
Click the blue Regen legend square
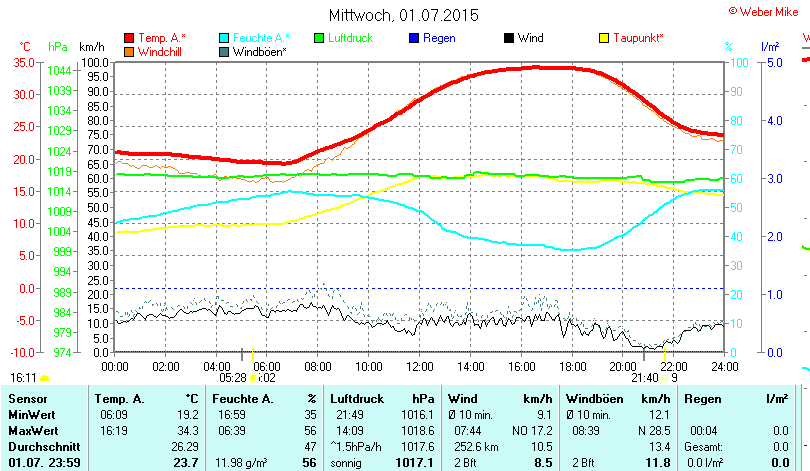[415, 38]
